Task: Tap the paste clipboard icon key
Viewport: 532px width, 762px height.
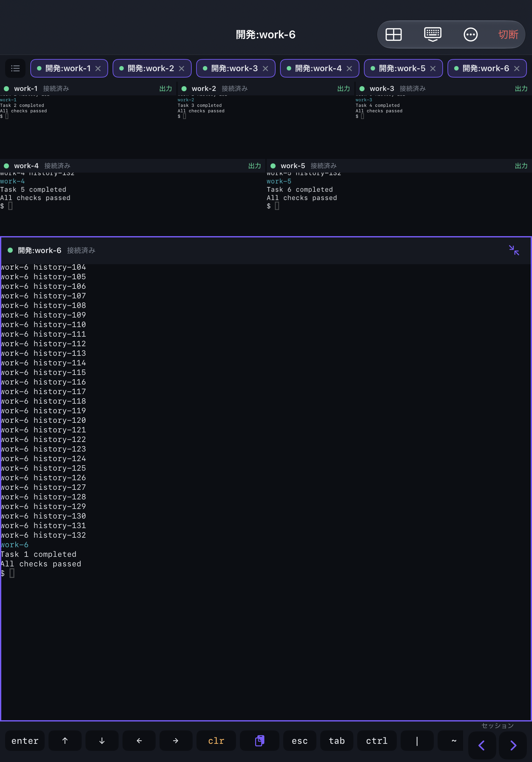Action: coord(259,741)
